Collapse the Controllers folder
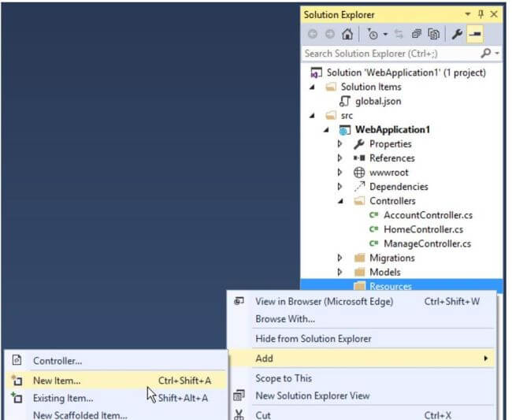512x420 pixels. 340,201
